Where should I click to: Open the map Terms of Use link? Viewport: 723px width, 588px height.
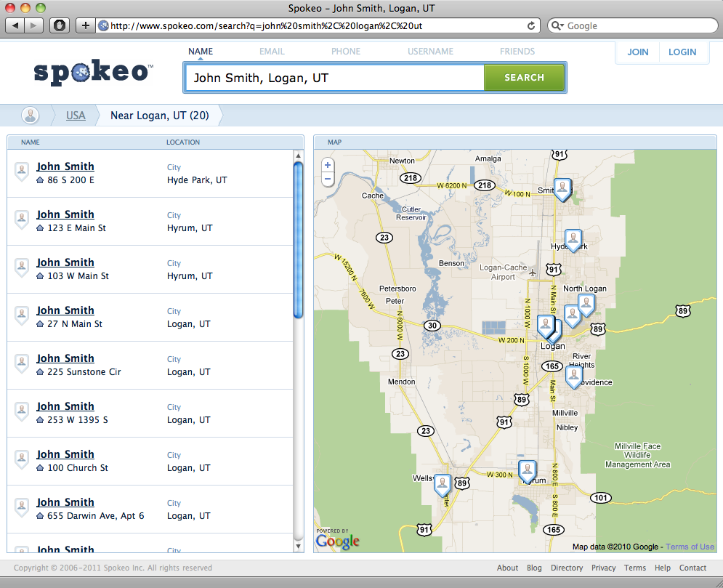click(690, 547)
